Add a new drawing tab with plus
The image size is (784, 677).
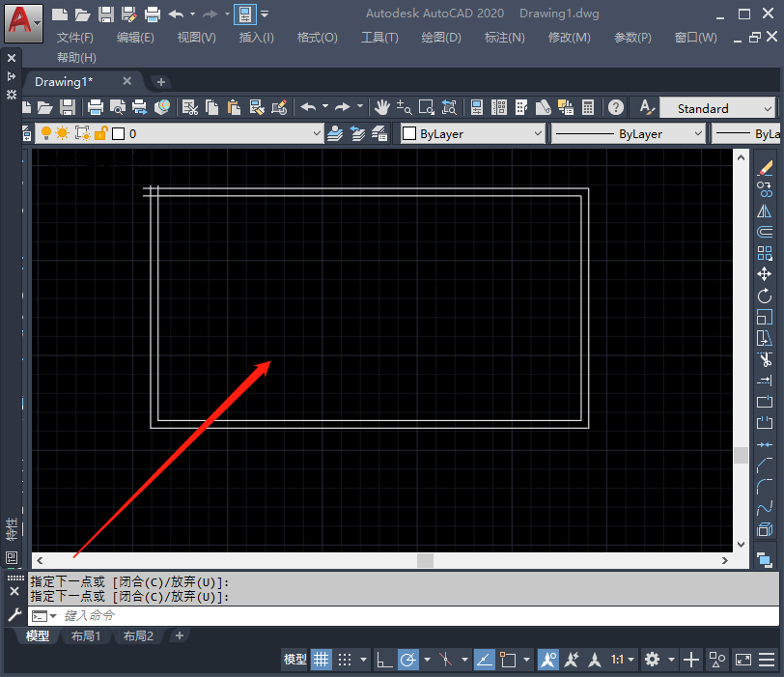coord(161,82)
